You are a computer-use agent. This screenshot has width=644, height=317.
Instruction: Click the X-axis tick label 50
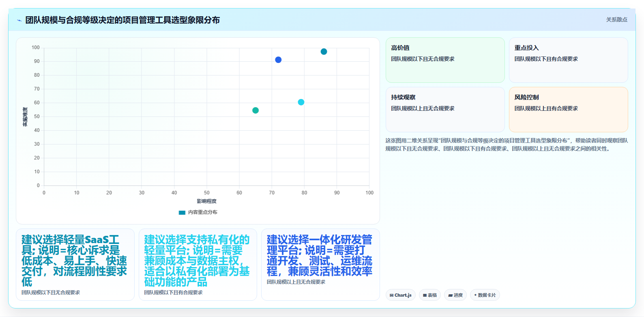click(x=207, y=193)
